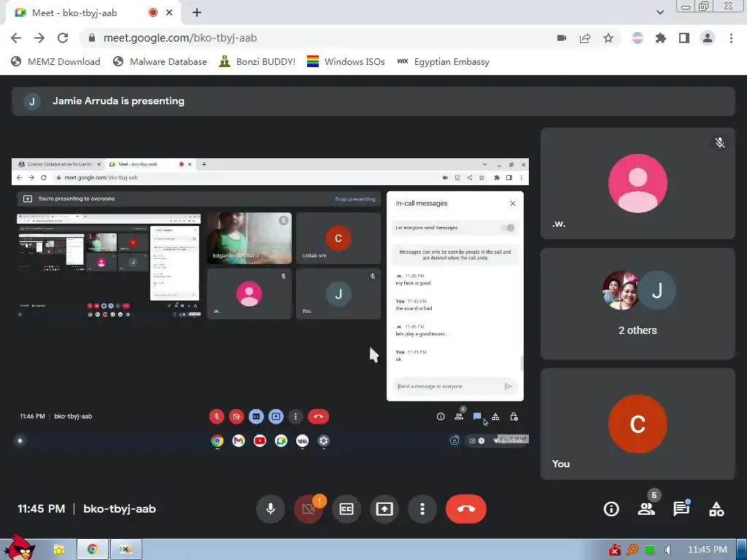
Task: Share this page icon
Action: 585,38
